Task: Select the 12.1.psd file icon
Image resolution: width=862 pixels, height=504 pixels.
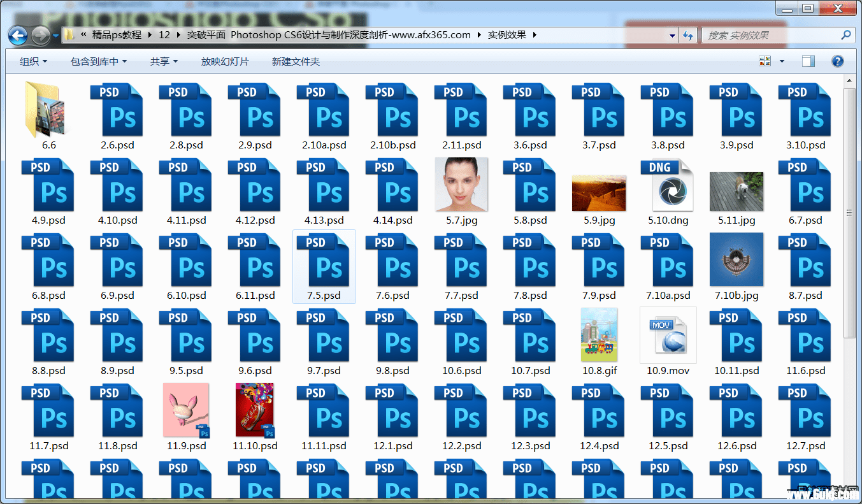Action: 391,410
